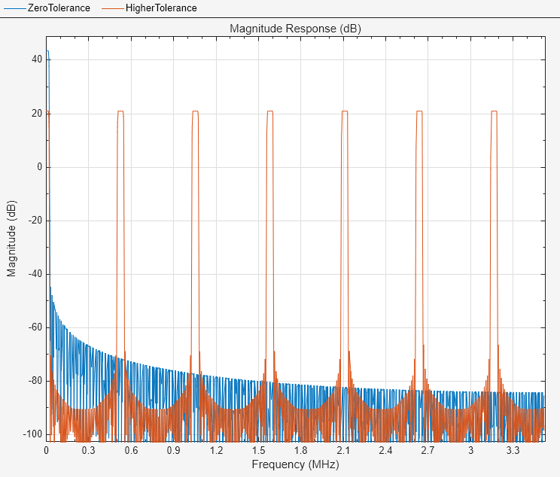
Task: Select the orange peak near 3.15 MHz
Action: pyautogui.click(x=494, y=111)
